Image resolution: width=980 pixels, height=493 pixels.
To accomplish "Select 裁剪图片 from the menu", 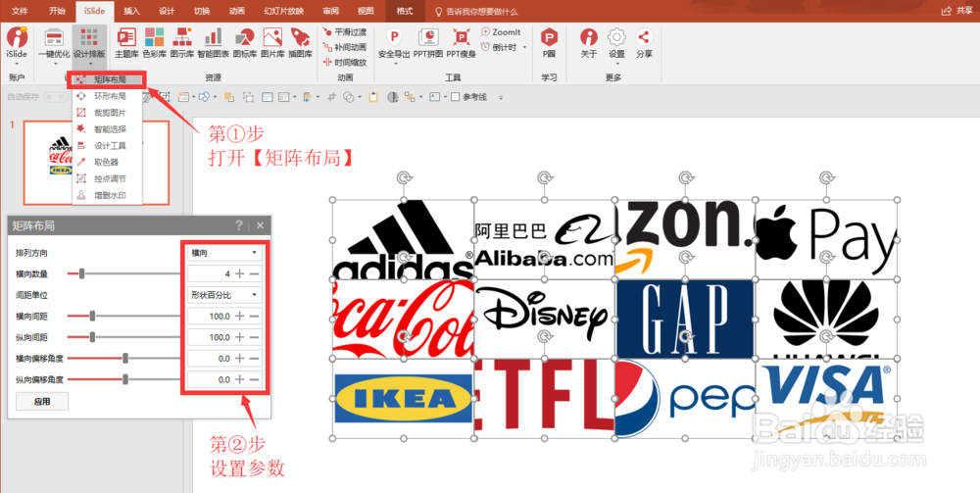I will pyautogui.click(x=109, y=113).
